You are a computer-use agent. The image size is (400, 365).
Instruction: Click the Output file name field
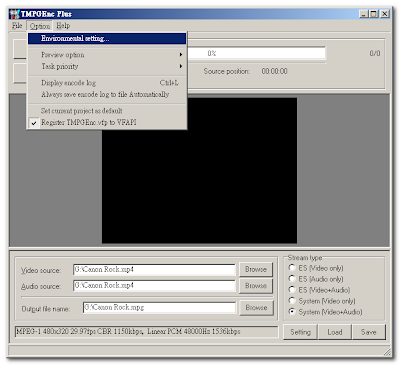click(x=159, y=307)
